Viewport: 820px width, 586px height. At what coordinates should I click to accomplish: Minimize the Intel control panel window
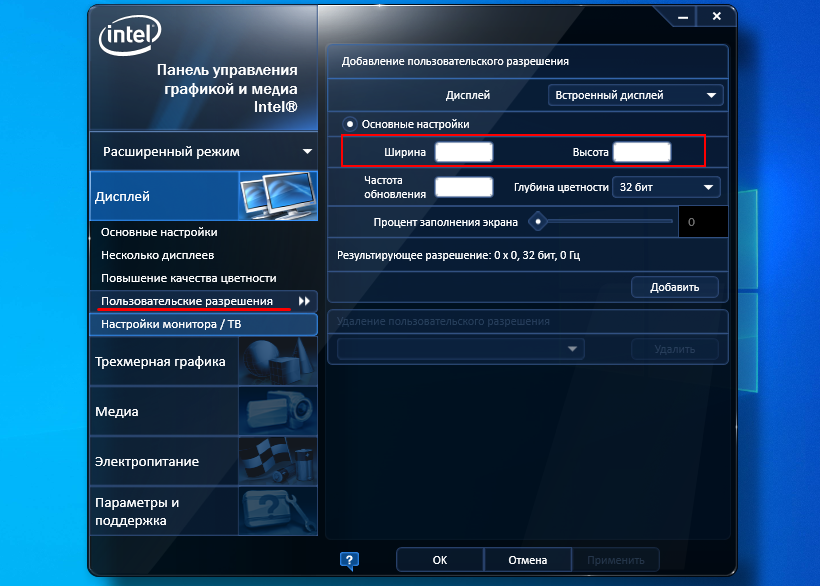(x=683, y=17)
